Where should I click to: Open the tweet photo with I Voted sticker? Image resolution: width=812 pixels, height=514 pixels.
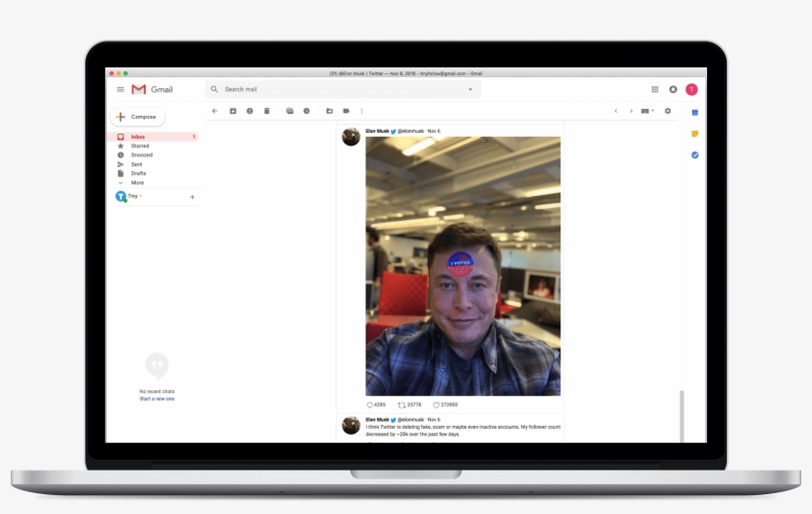[463, 266]
